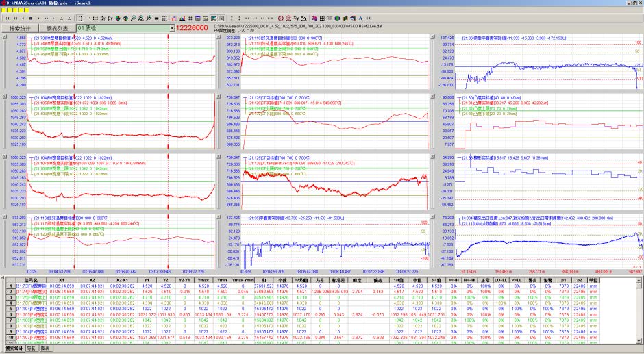Click the 钢卷列表 button
This screenshot has width=644, height=354.
57,28
